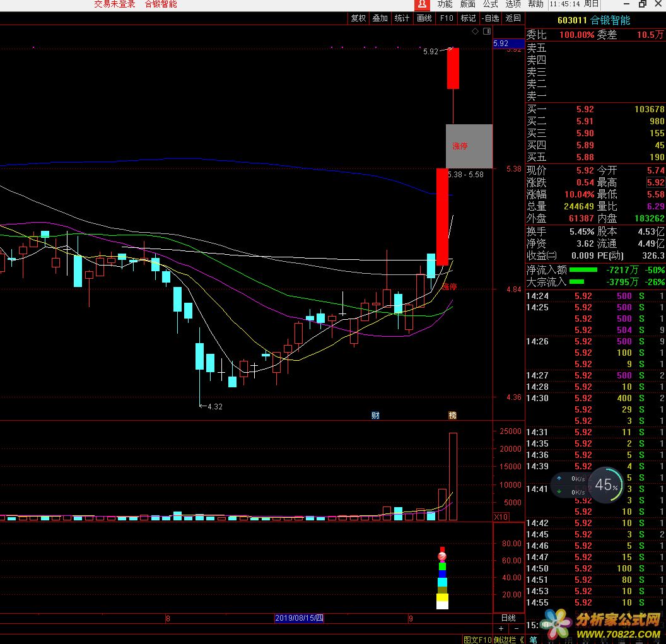Image resolution: width=666 pixels, height=644 pixels.
Task: Click the 返回 back button
Action: pos(513,18)
